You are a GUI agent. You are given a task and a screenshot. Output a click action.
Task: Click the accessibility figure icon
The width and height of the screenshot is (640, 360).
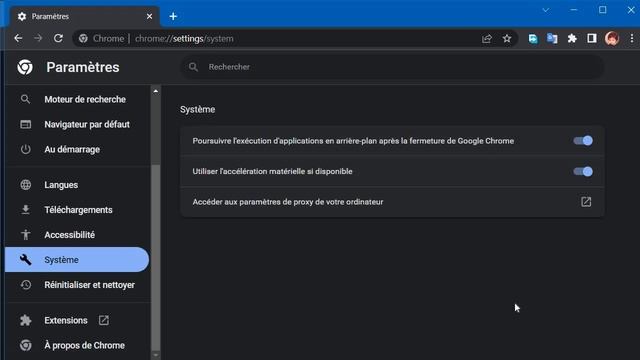tap(25, 235)
